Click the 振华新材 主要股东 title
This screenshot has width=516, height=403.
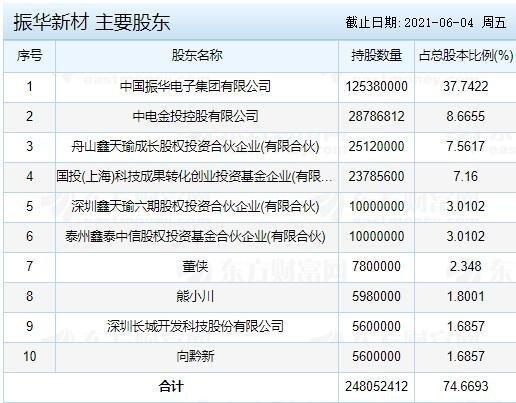[92, 23]
